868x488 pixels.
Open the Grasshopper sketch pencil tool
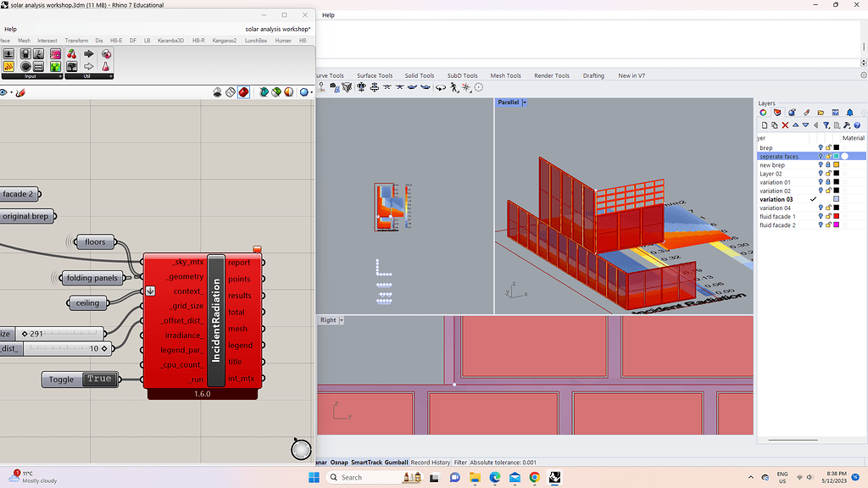point(20,92)
